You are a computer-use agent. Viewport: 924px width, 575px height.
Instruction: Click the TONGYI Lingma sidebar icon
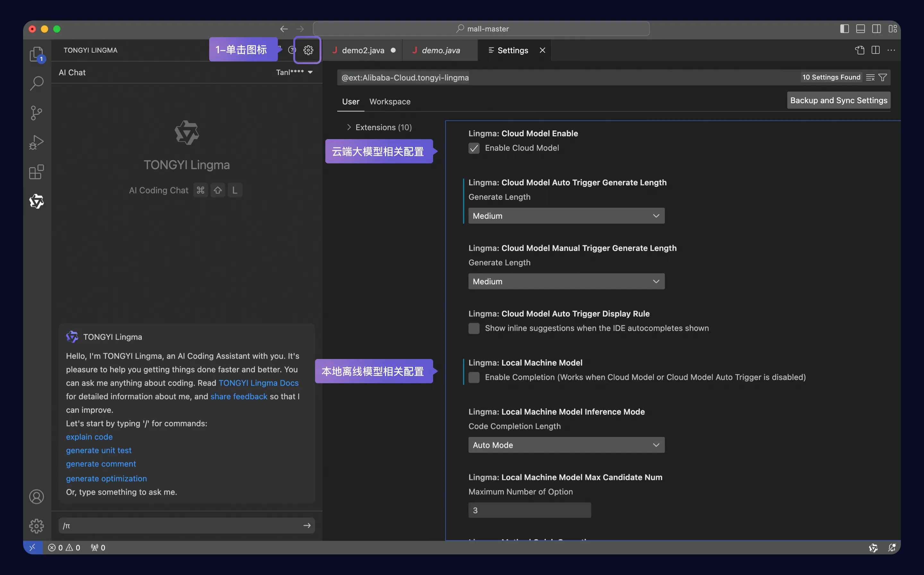(x=36, y=202)
